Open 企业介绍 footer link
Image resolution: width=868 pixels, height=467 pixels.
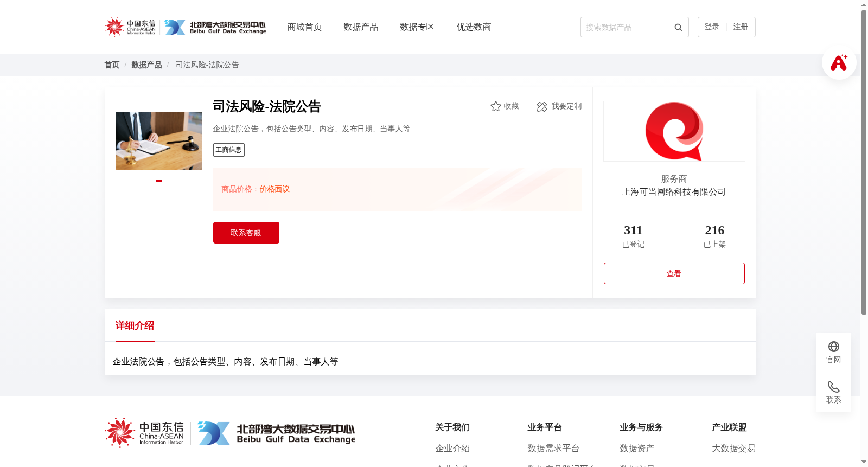pos(452,449)
